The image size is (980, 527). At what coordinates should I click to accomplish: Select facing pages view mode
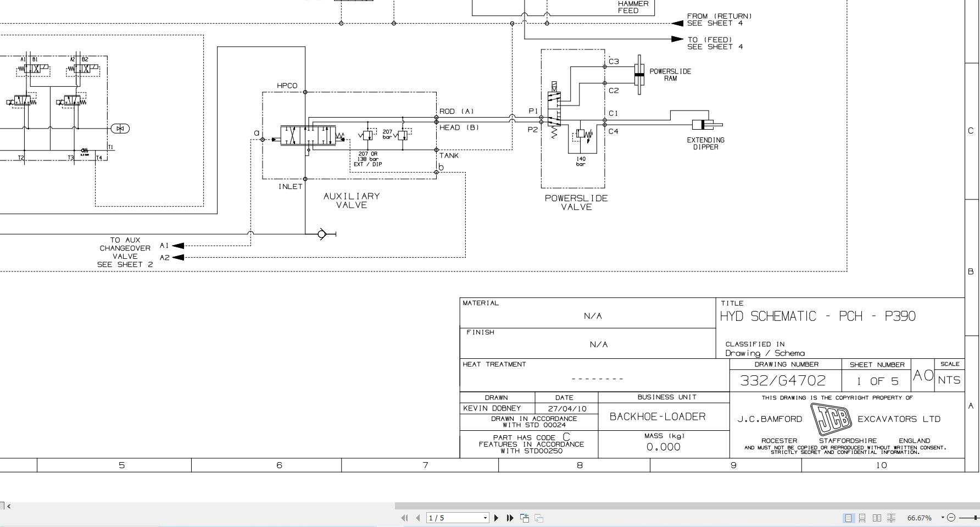(x=877, y=518)
